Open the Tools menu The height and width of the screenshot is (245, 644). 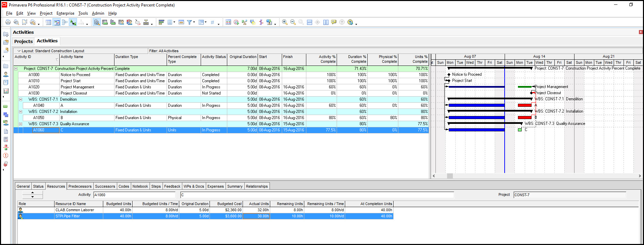83,13
